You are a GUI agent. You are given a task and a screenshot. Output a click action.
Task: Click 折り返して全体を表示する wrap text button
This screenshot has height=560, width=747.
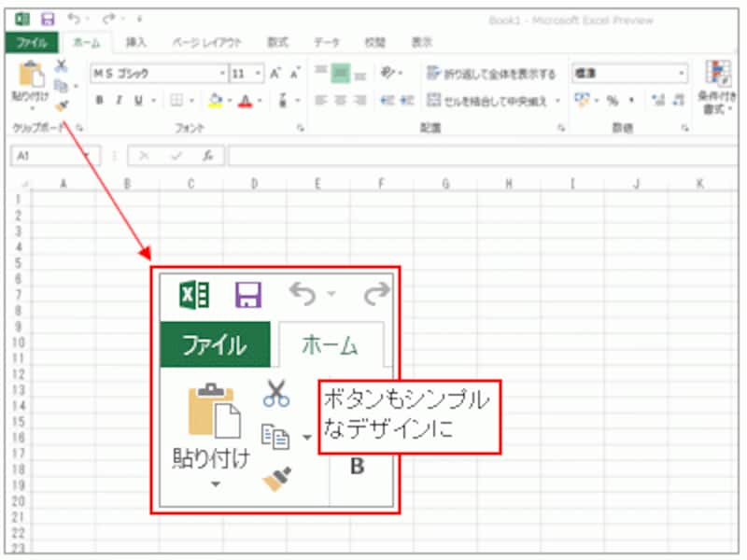(x=491, y=74)
